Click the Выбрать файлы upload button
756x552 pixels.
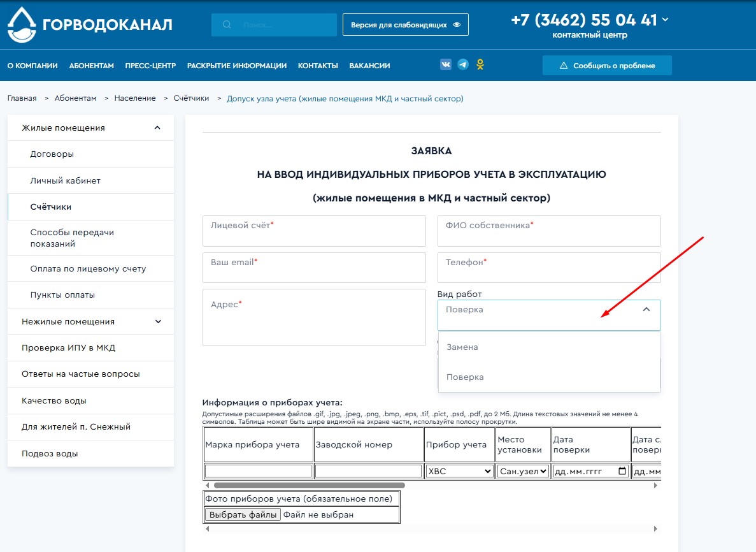coord(243,514)
